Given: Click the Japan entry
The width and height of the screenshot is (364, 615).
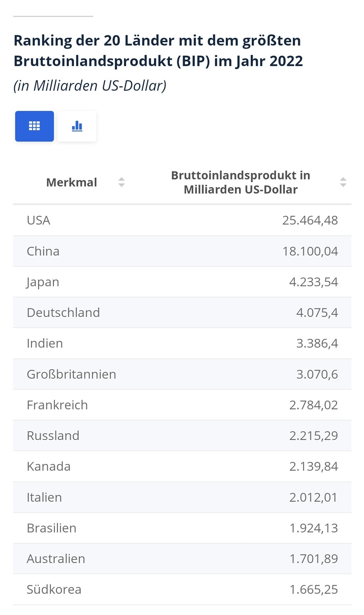Looking at the screenshot, I should click(x=182, y=282).
